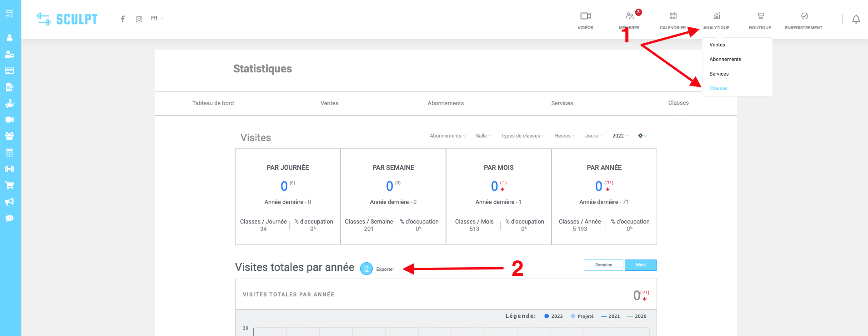The image size is (868, 336).
Task: Open the Facebook icon link
Action: pyautogui.click(x=123, y=19)
